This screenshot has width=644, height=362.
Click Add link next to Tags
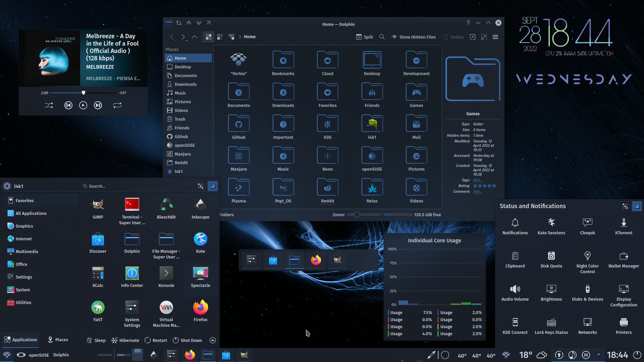(x=477, y=180)
